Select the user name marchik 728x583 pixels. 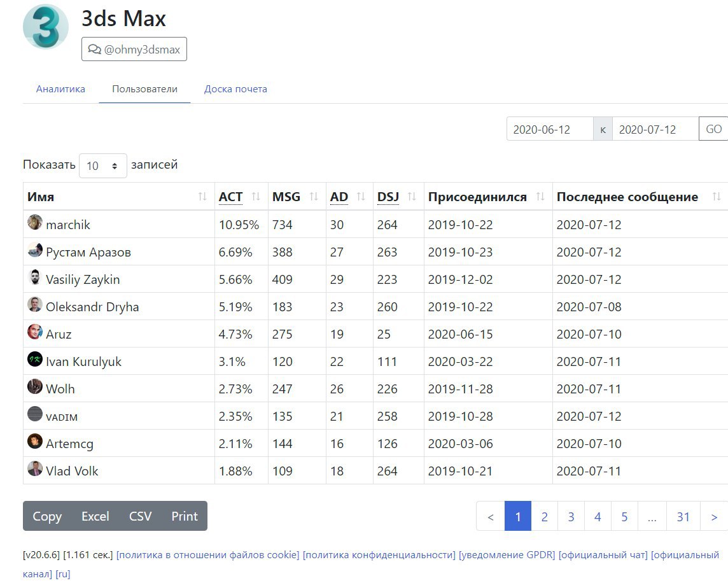pyautogui.click(x=68, y=225)
